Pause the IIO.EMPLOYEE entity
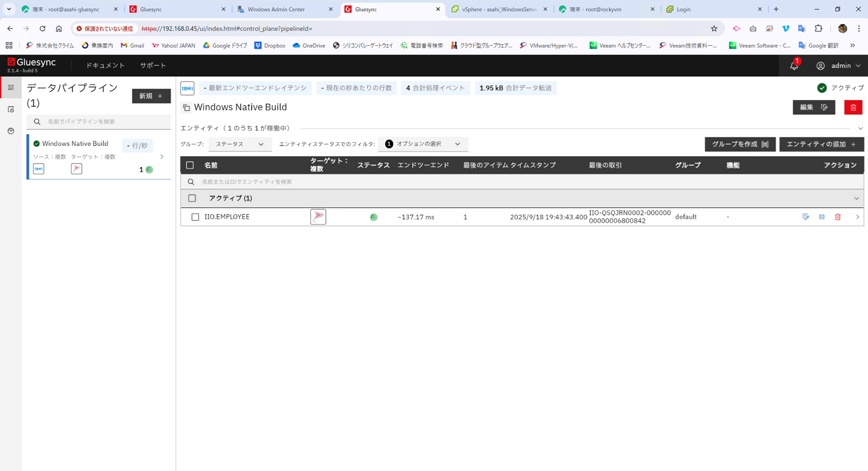The height and width of the screenshot is (471, 868). pos(822,217)
